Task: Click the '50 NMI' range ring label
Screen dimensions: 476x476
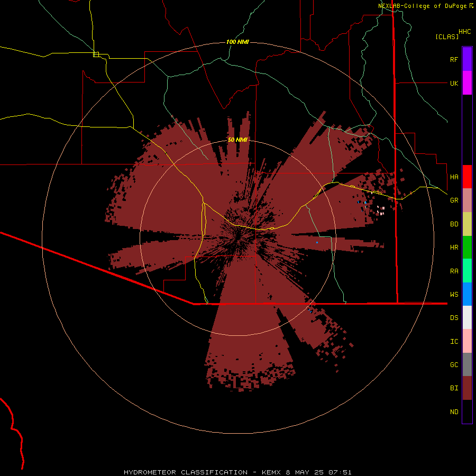Action: pyautogui.click(x=237, y=140)
